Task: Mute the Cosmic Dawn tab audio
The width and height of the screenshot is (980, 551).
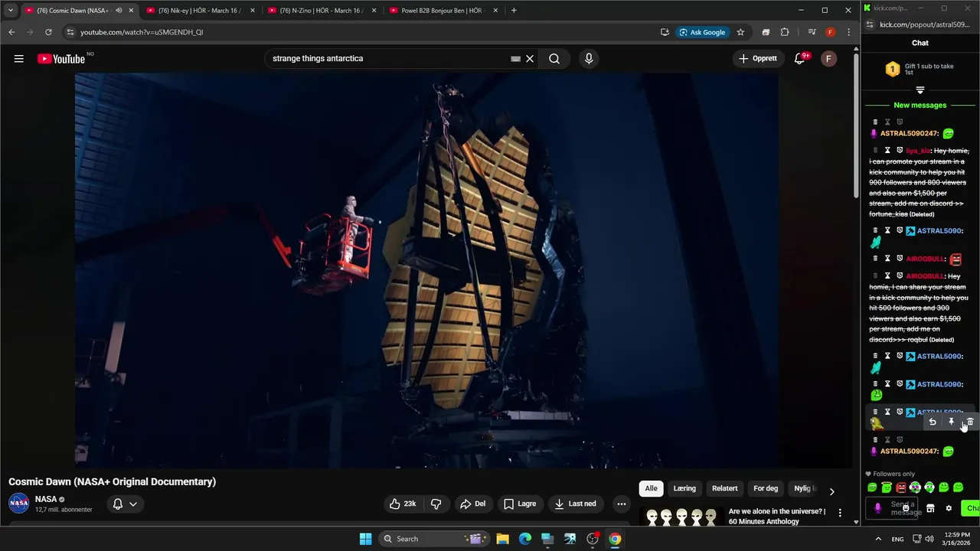Action: [119, 11]
